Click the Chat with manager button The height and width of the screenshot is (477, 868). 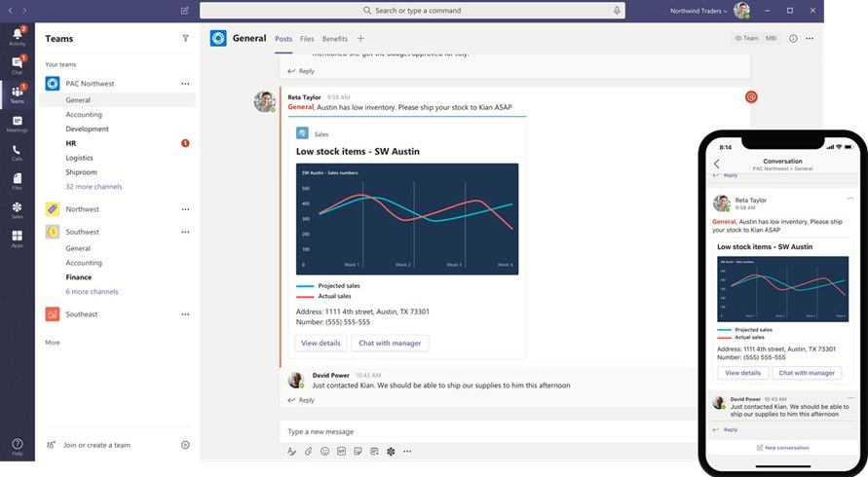click(x=390, y=344)
